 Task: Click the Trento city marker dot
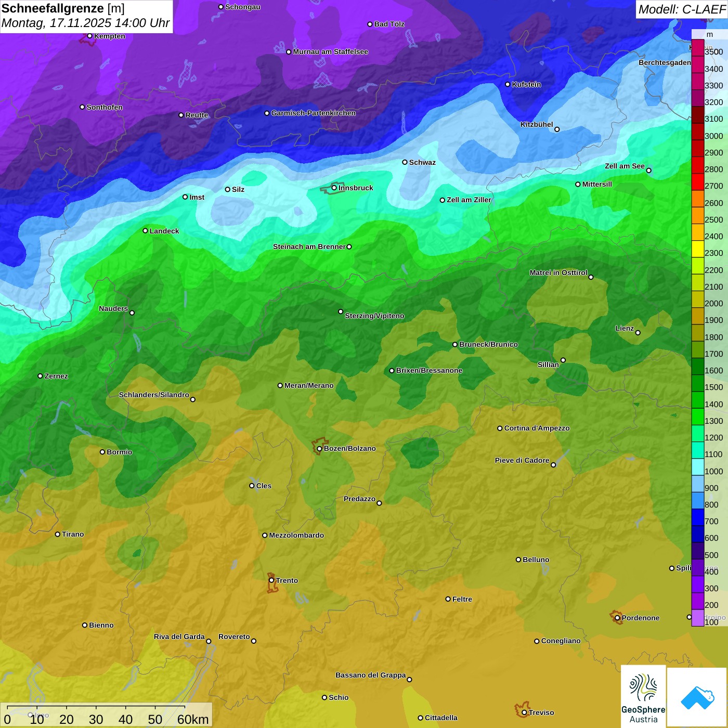tap(271, 580)
